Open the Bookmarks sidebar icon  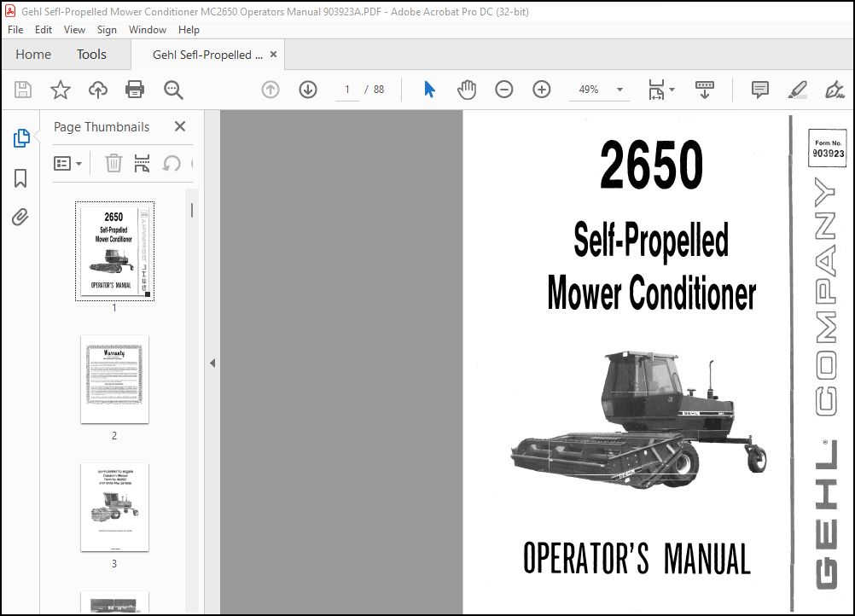(20, 178)
